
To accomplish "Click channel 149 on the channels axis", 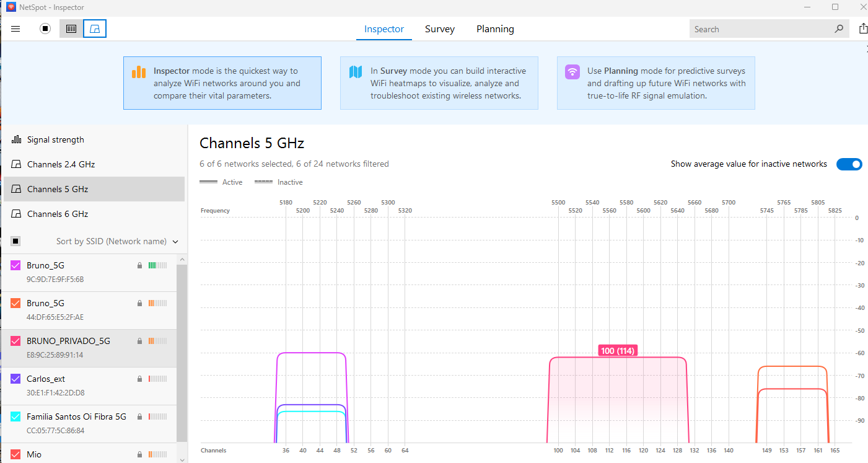I will click(767, 451).
